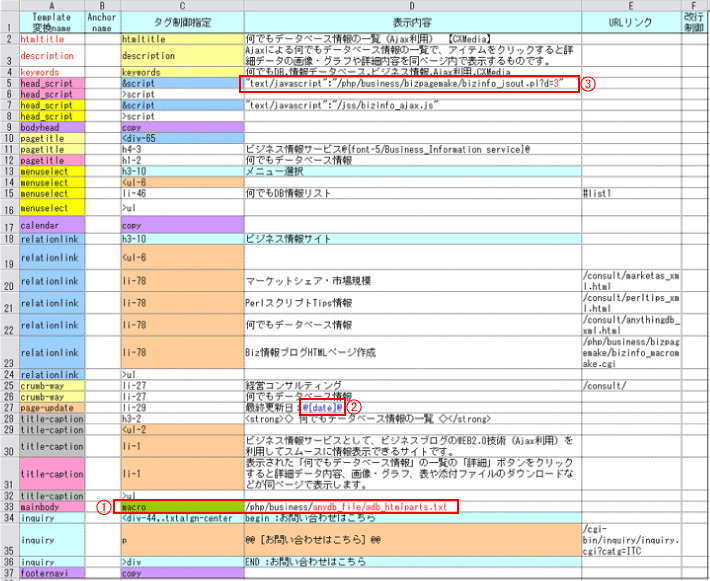Screen dimensions: 710x581
Task: Click the inquiry.cgi?catg=ITC URL cell
Action: (x=631, y=540)
